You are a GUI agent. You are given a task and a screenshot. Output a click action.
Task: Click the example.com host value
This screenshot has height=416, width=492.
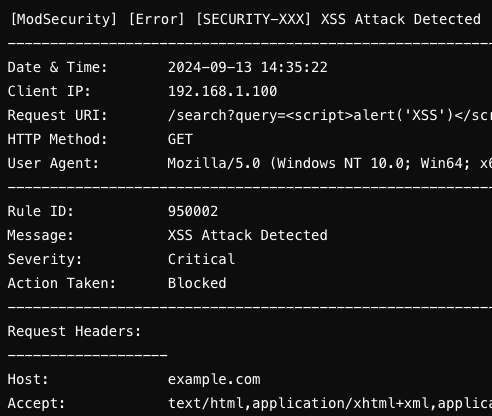pos(214,379)
